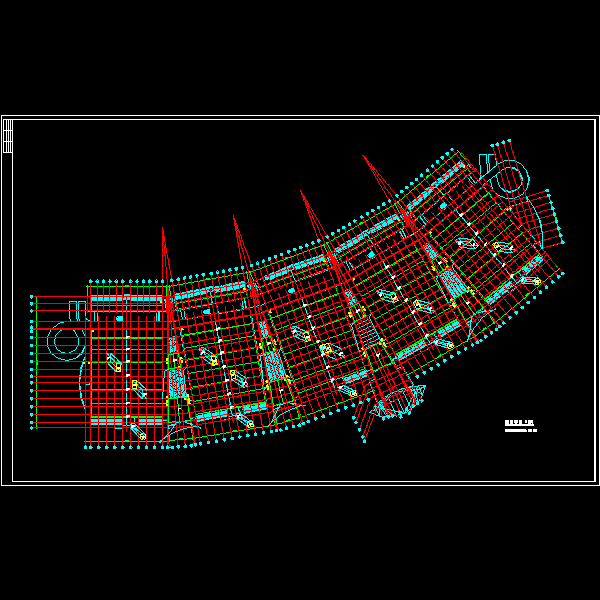Click the tip of the leftmost red spire
600x600 pixels.
[163, 228]
